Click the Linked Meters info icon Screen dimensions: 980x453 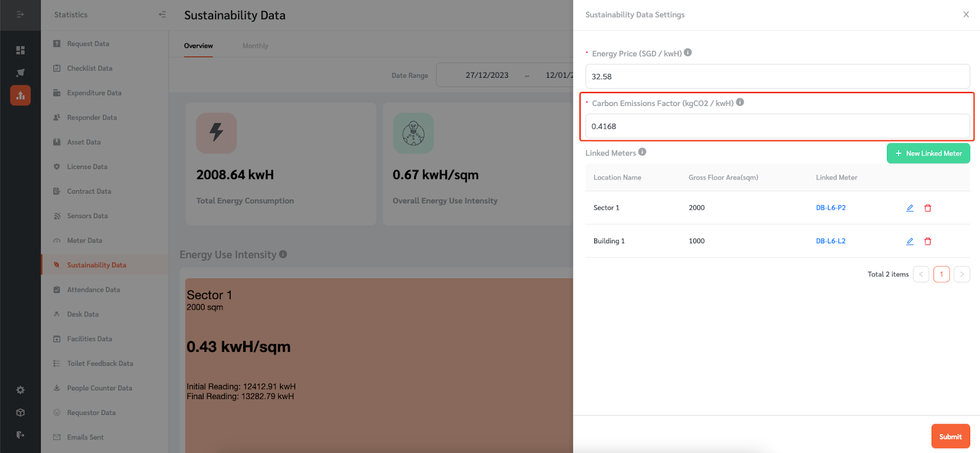point(642,152)
